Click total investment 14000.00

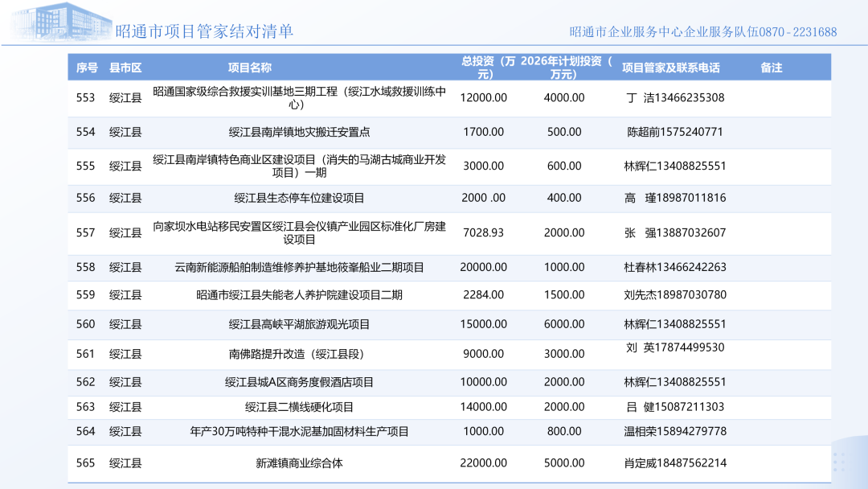click(x=483, y=407)
